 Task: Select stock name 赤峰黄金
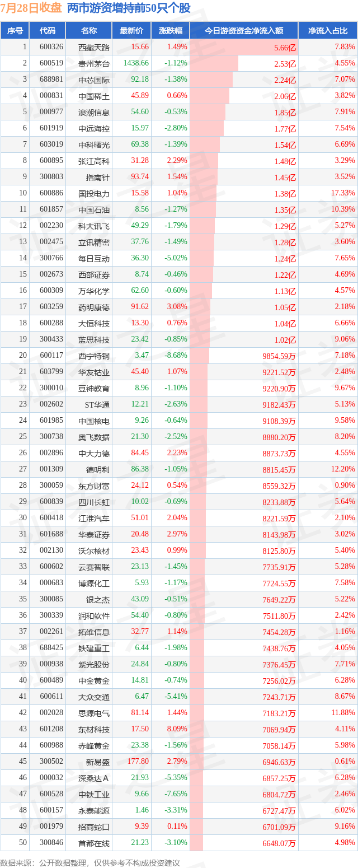(94, 746)
